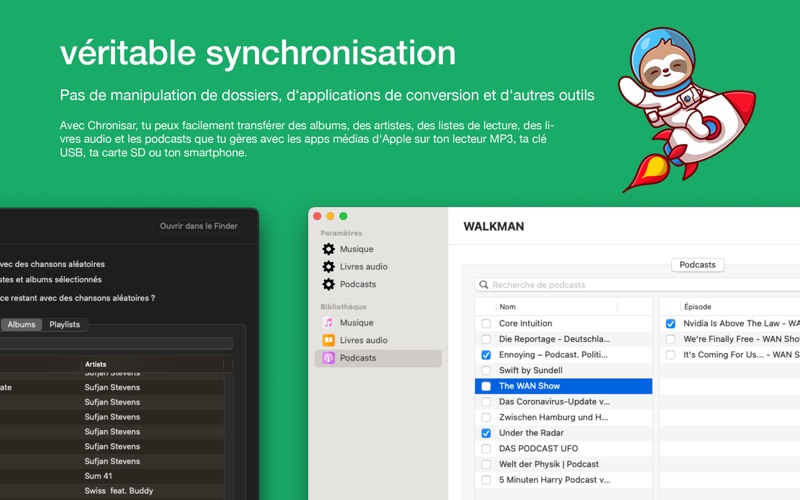Select the Swiss feat. Buddy row
The image size is (800, 500).
(x=112, y=491)
